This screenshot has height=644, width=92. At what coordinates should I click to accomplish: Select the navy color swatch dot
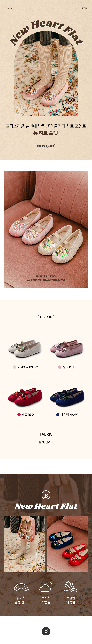tap(58, 415)
